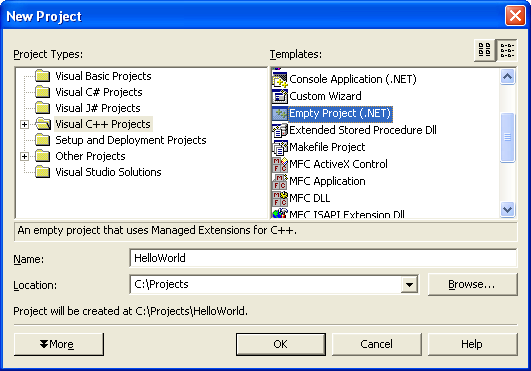Select Visual Basic Projects in the tree

[103, 76]
